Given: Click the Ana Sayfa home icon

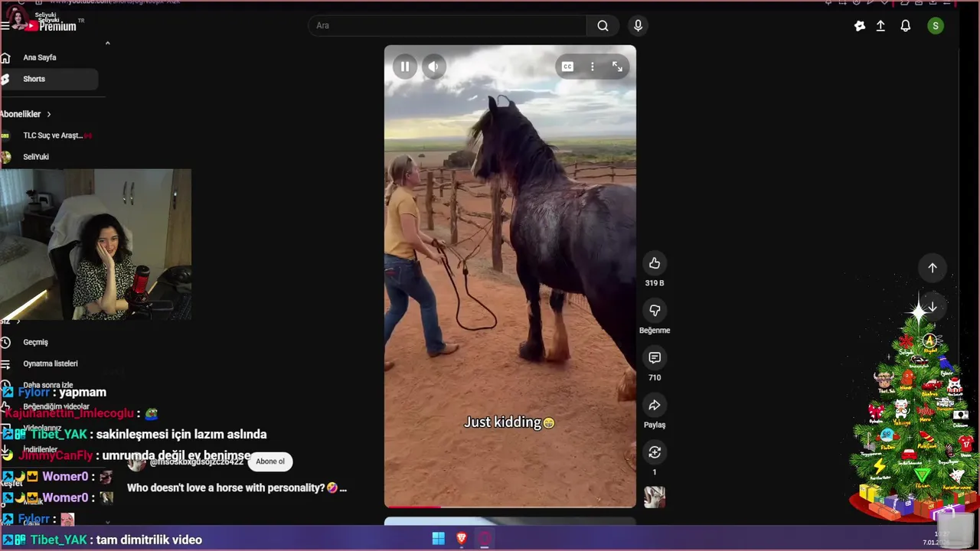Looking at the screenshot, I should (x=5, y=57).
